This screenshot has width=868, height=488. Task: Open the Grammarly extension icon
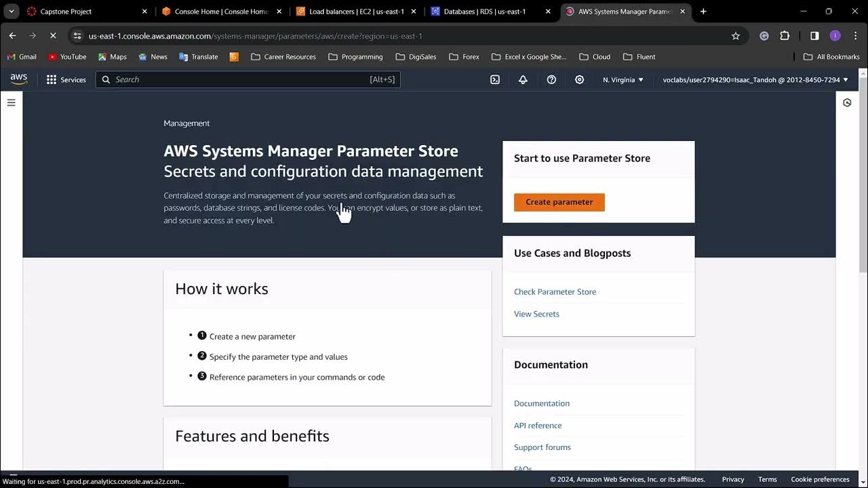[764, 35]
